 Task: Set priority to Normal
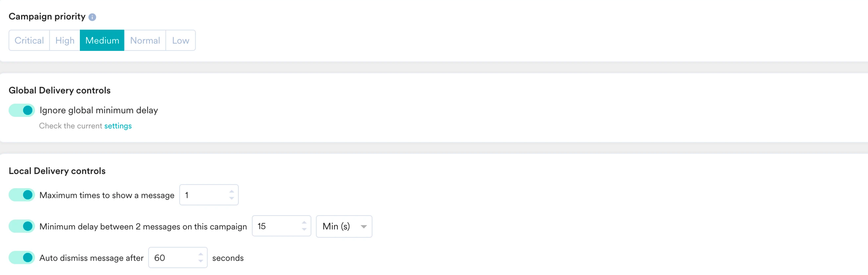(x=145, y=40)
